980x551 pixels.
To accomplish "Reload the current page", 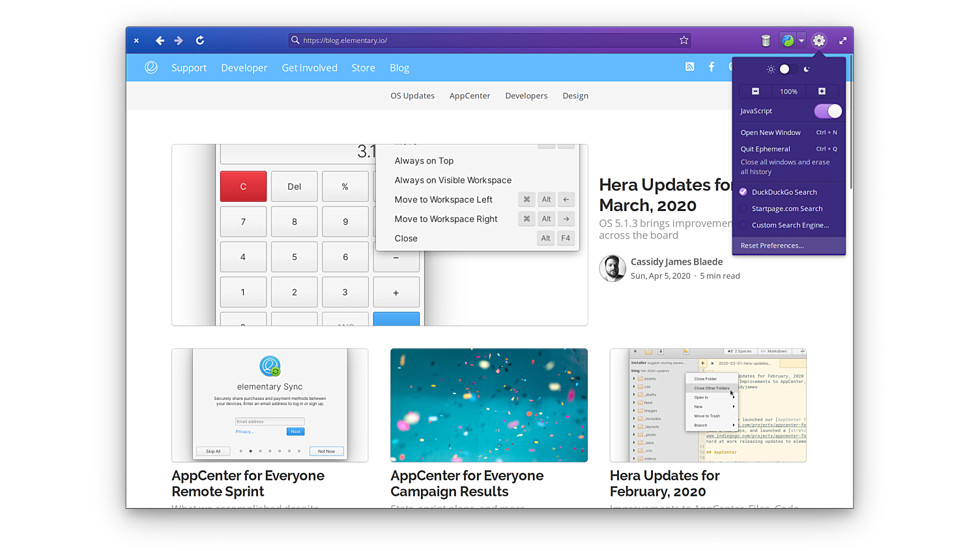I will [200, 40].
